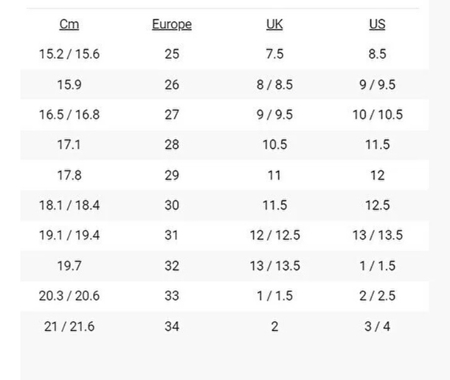This screenshot has height=380, width=450.
Task: Select Europe size 30 cell
Action: point(172,205)
